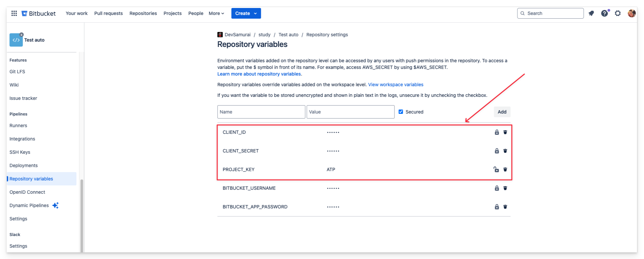Delete the BITBUCKET_APP_PASSWORD variable
This screenshot has width=644, height=259.
tap(505, 207)
